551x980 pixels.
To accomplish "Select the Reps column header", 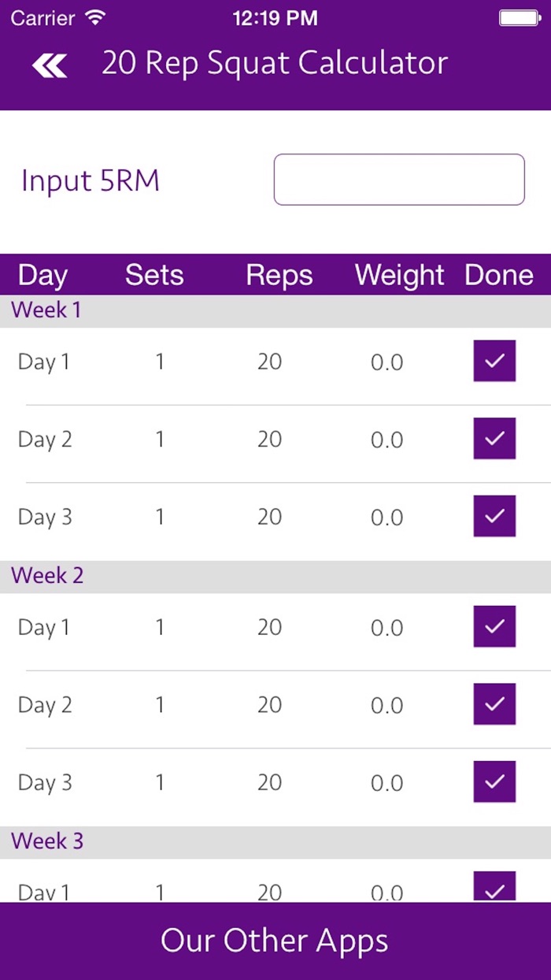I will [x=279, y=276].
